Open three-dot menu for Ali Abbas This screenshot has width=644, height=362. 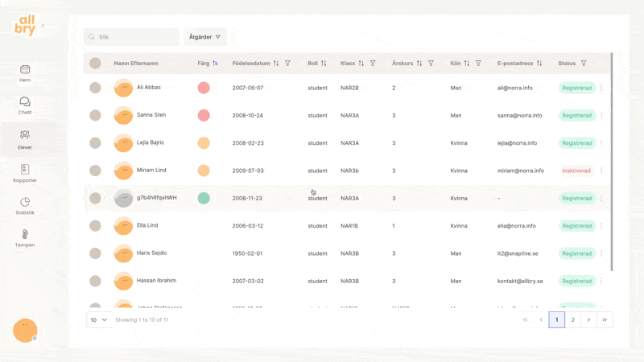(x=601, y=88)
